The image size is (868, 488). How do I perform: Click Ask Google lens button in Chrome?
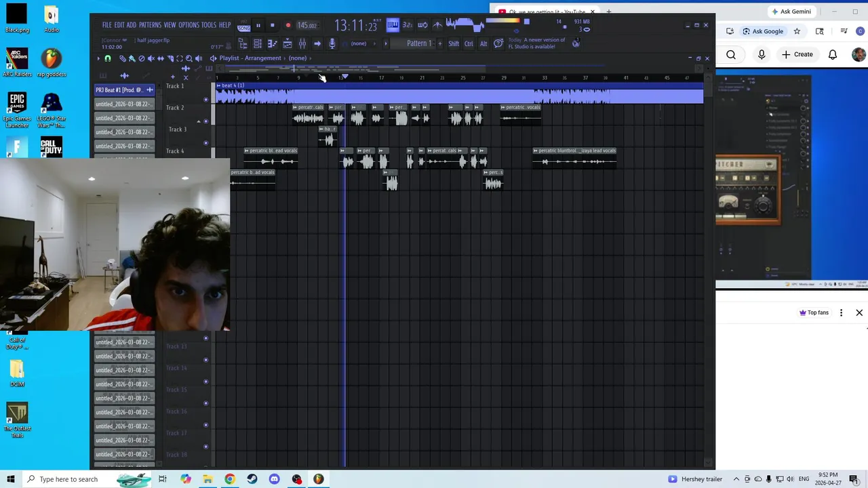pyautogui.click(x=763, y=31)
